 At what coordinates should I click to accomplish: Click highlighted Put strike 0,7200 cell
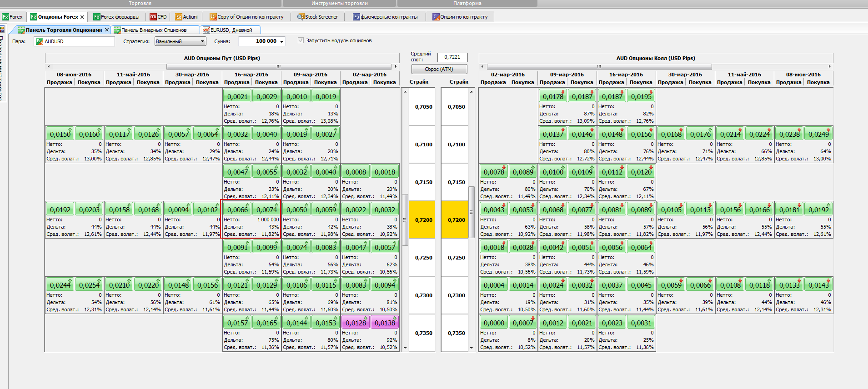[422, 220]
